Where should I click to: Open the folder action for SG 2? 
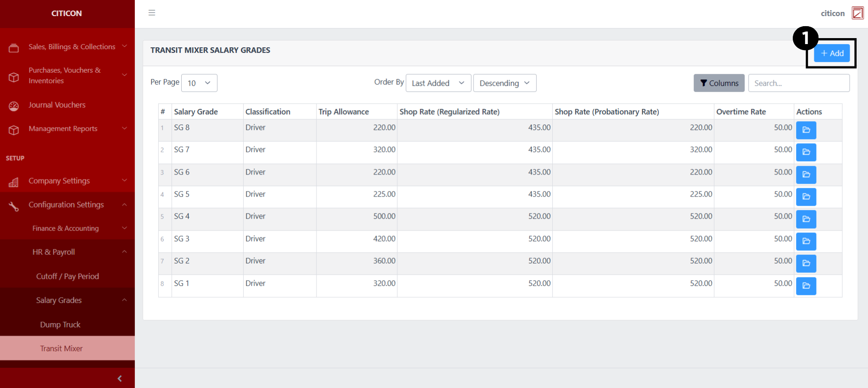(806, 263)
